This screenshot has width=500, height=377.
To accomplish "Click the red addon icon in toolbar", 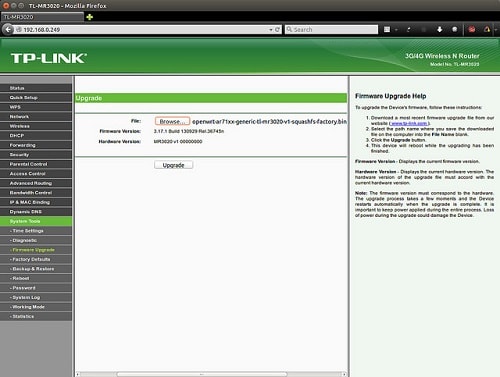I will pyautogui.click(x=472, y=29).
